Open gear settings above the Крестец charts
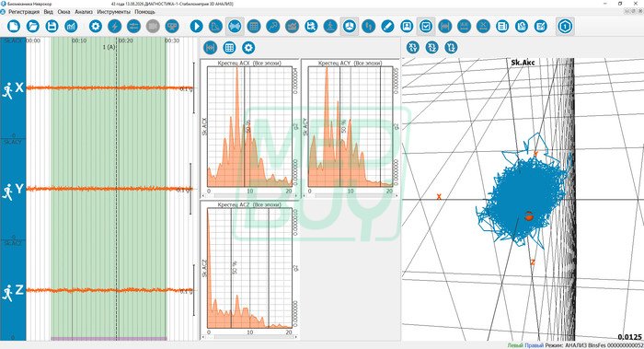The height and width of the screenshot is (349, 644). point(248,48)
